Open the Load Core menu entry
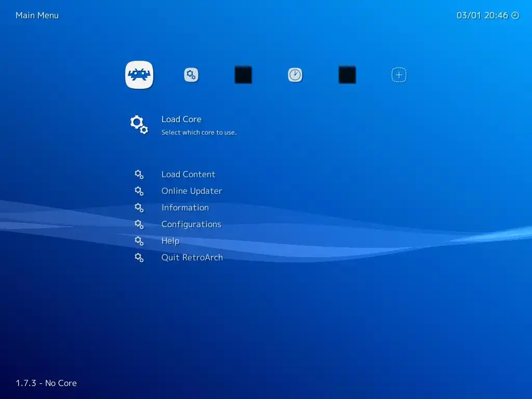The height and width of the screenshot is (399, 532). 181,119
